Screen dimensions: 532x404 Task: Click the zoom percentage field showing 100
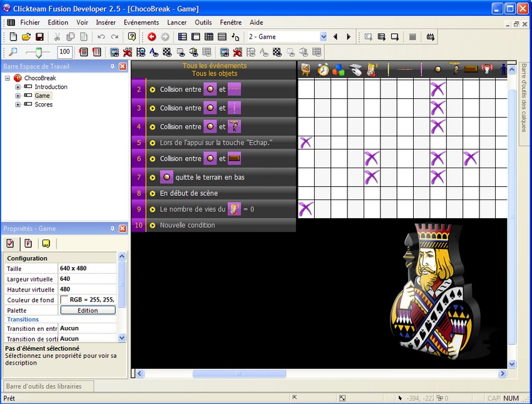64,52
